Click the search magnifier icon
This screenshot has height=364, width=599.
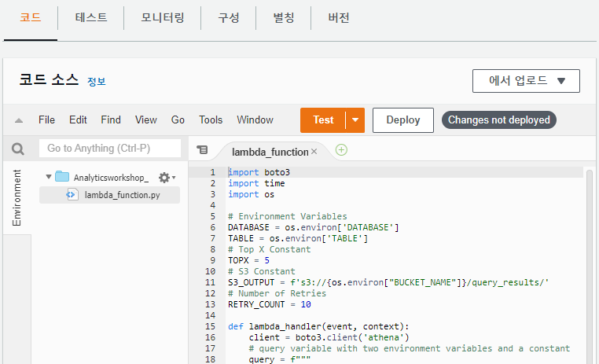(x=17, y=149)
